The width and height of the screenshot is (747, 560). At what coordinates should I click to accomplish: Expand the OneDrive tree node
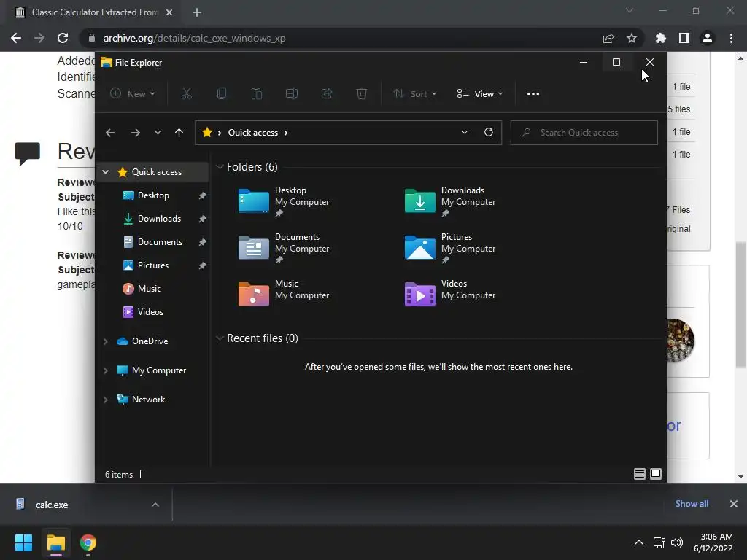(x=106, y=341)
